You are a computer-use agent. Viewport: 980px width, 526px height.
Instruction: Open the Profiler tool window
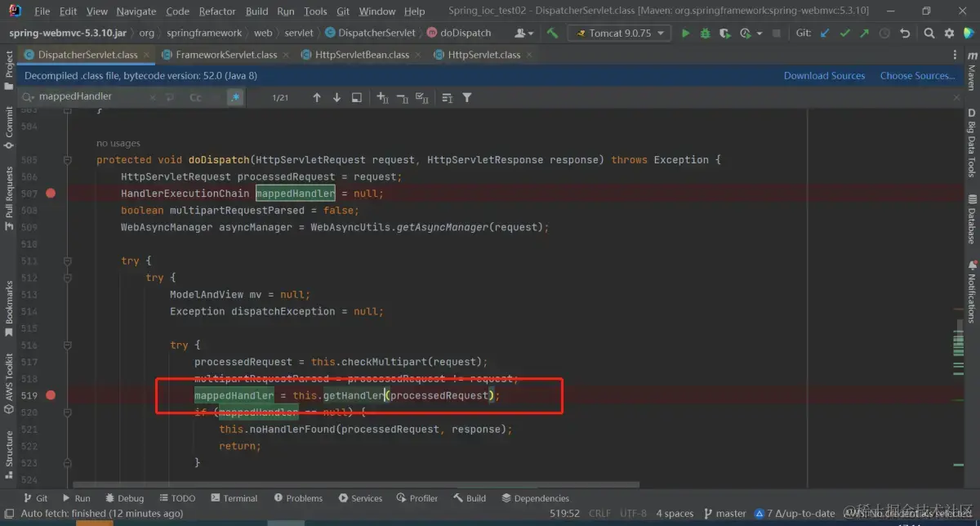click(417, 498)
